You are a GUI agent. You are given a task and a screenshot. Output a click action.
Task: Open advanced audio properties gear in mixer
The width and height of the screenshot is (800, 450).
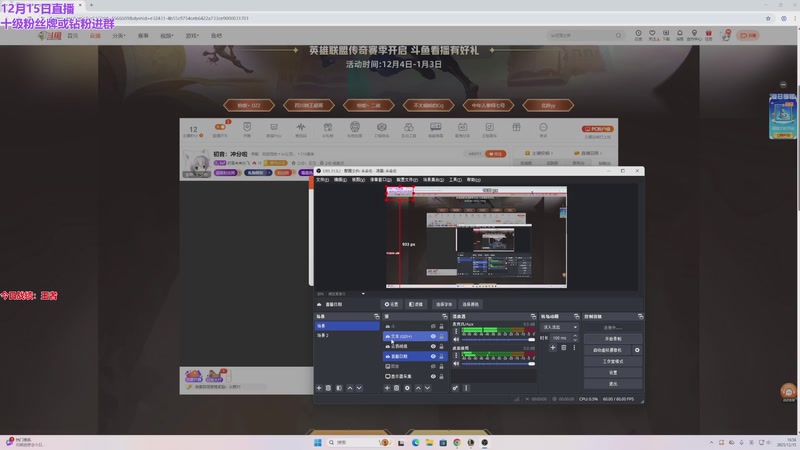tap(455, 388)
